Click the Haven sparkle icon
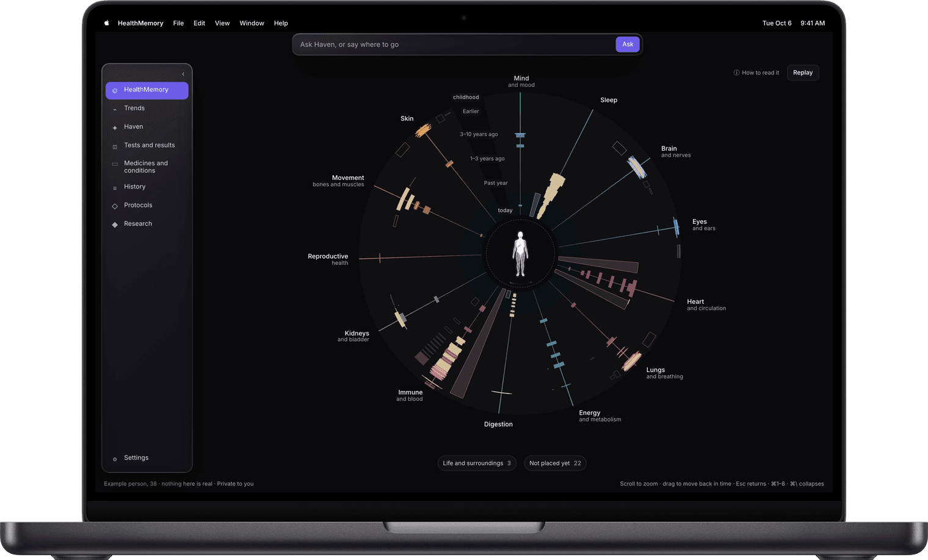The height and width of the screenshot is (560, 928). (x=115, y=127)
